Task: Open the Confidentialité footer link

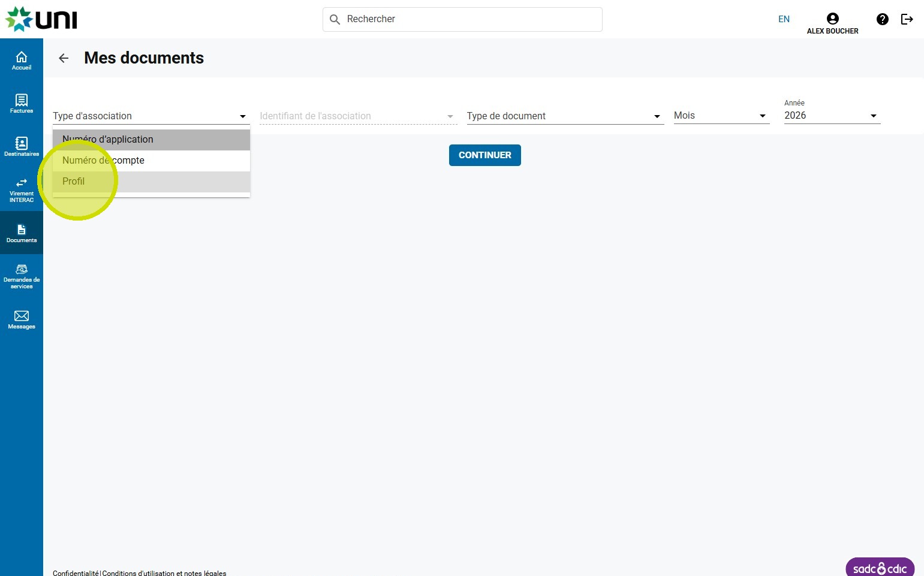Action: click(x=76, y=573)
